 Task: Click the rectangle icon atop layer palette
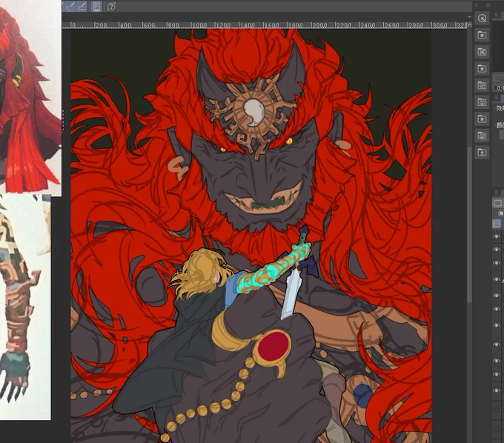497,203
